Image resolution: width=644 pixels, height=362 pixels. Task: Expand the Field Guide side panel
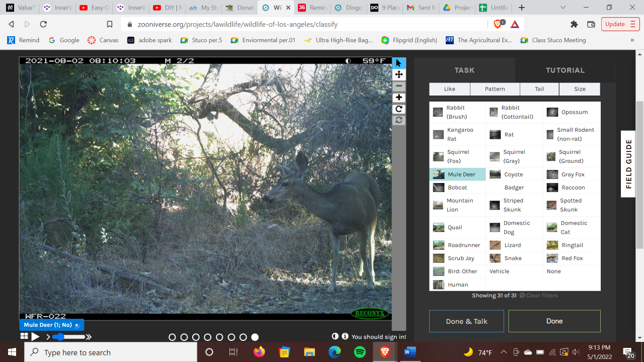tap(628, 164)
